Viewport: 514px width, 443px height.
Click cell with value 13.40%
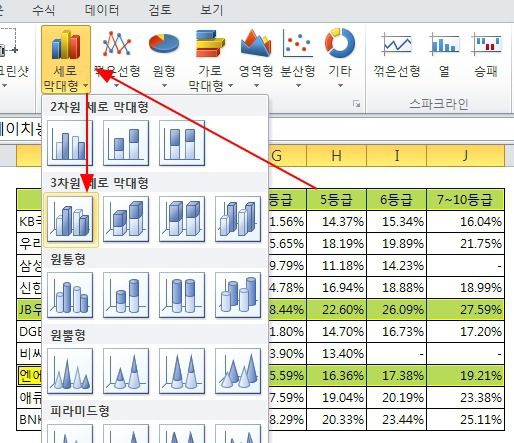coord(336,353)
